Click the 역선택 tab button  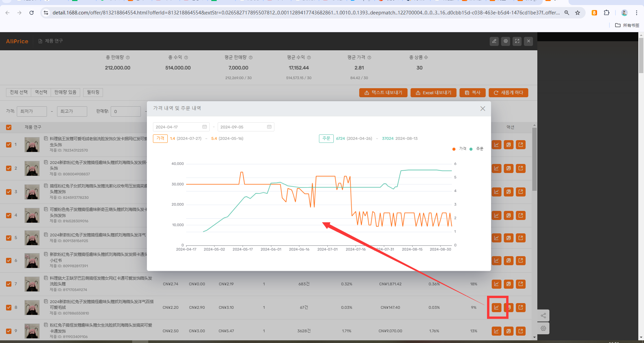[41, 92]
